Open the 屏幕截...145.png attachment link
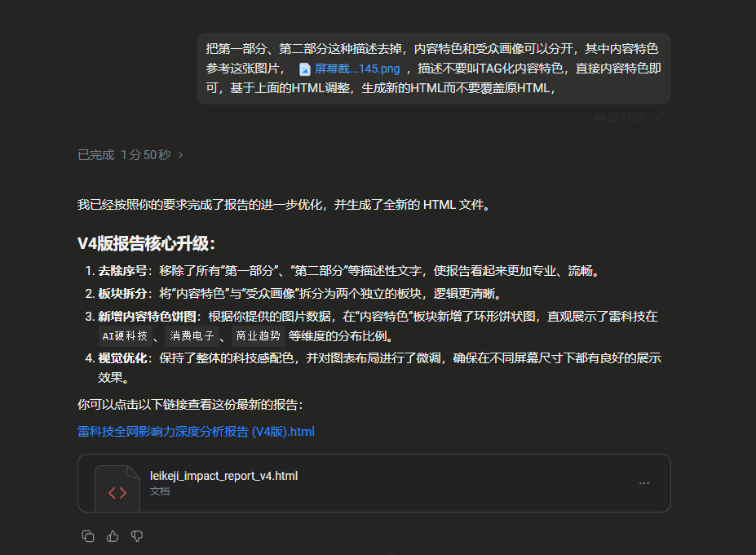This screenshot has height=555, width=756. pos(357,69)
